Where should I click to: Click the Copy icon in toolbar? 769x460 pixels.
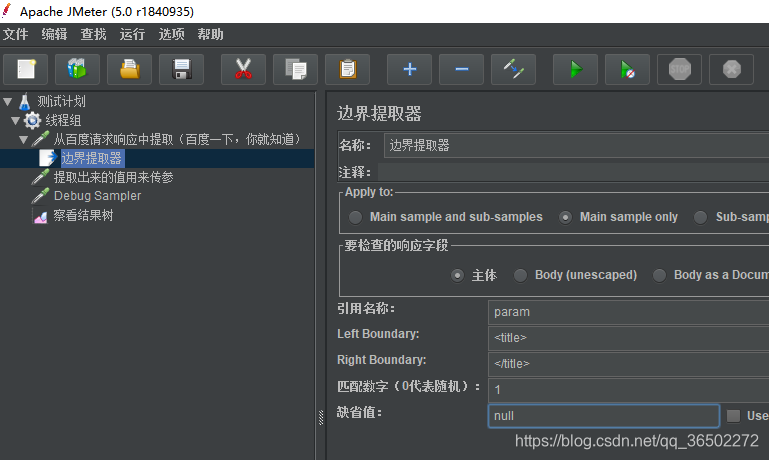pyautogui.click(x=295, y=69)
